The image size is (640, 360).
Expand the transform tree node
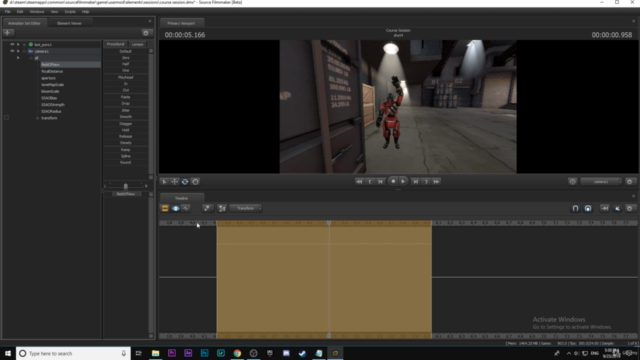(x=38, y=118)
